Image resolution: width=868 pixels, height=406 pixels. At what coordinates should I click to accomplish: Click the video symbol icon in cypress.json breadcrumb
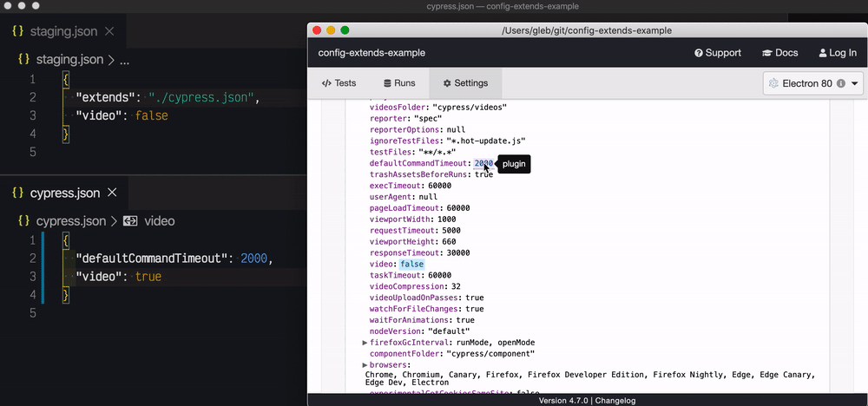(x=130, y=221)
